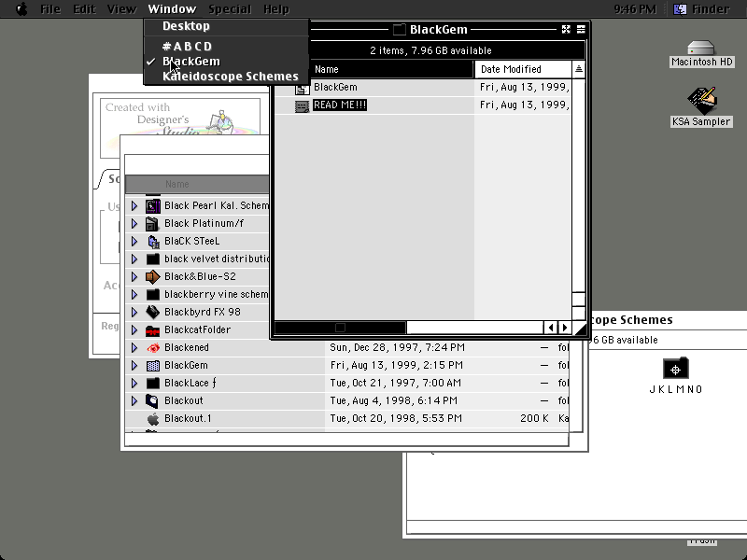This screenshot has height=560, width=747.
Task: Select the BlackcatFolder icon
Action: [153, 330]
